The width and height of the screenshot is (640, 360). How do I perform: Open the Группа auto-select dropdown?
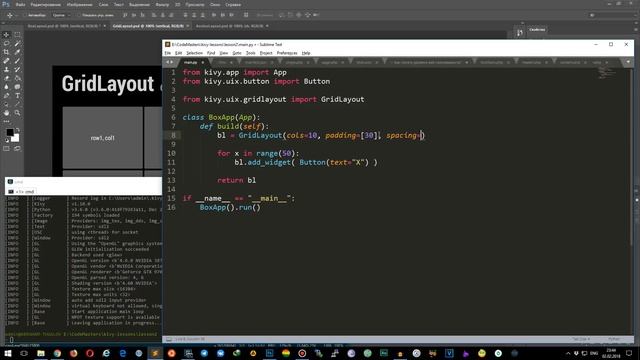pos(61,15)
